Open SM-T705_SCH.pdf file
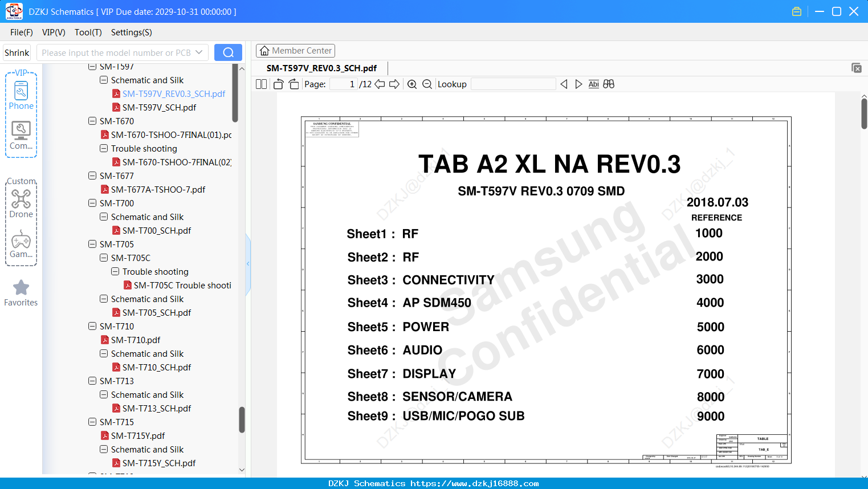Image resolution: width=868 pixels, height=489 pixels. (x=151, y=312)
